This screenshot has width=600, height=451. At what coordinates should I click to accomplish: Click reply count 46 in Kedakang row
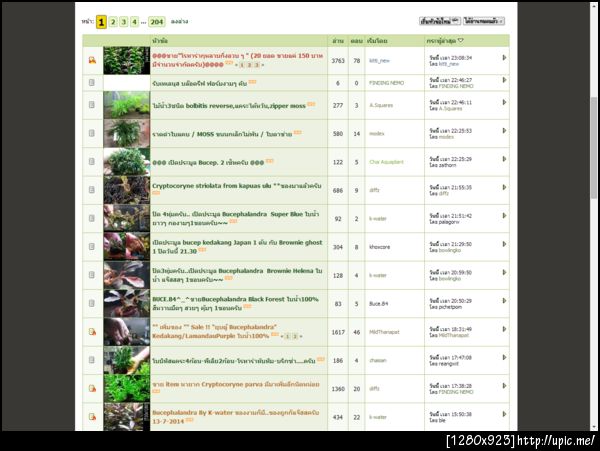point(357,332)
